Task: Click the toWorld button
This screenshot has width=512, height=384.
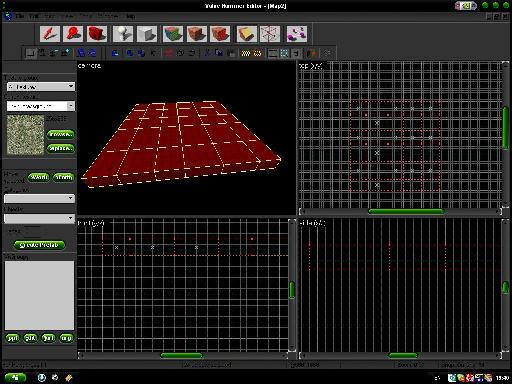Action: [x=39, y=177]
